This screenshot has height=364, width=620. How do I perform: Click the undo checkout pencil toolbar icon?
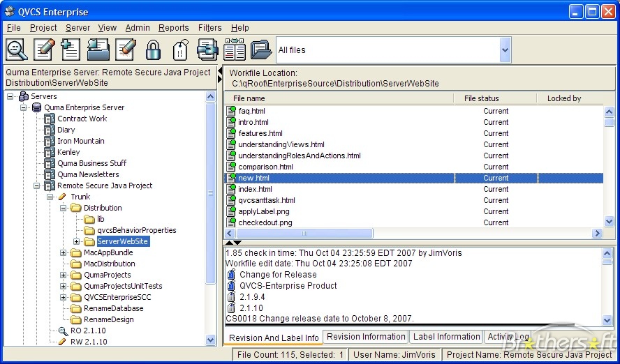(x=126, y=50)
